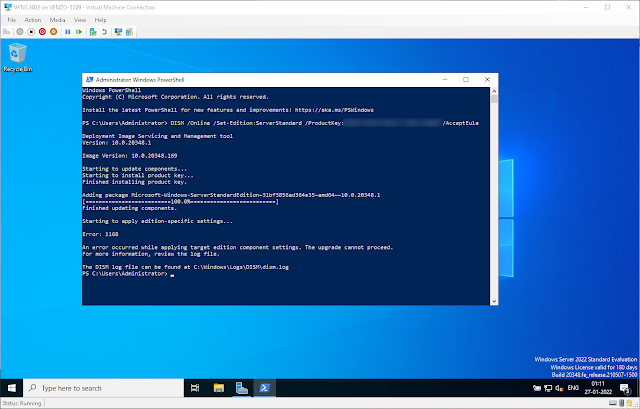Open the Action menu
This screenshot has width=640, height=409.
(x=33, y=20)
